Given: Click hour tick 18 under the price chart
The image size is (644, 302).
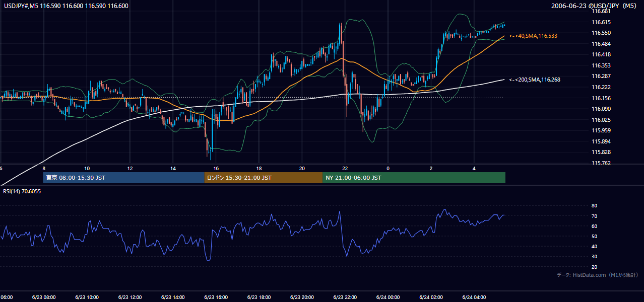Looking at the screenshot, I should [x=259, y=168].
